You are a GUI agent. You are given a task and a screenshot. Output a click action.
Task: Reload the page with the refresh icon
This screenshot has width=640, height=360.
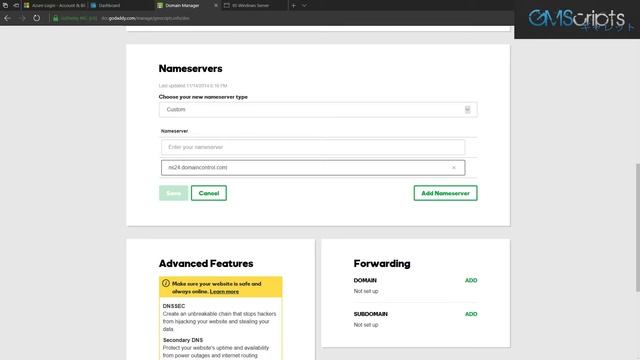pos(36,18)
